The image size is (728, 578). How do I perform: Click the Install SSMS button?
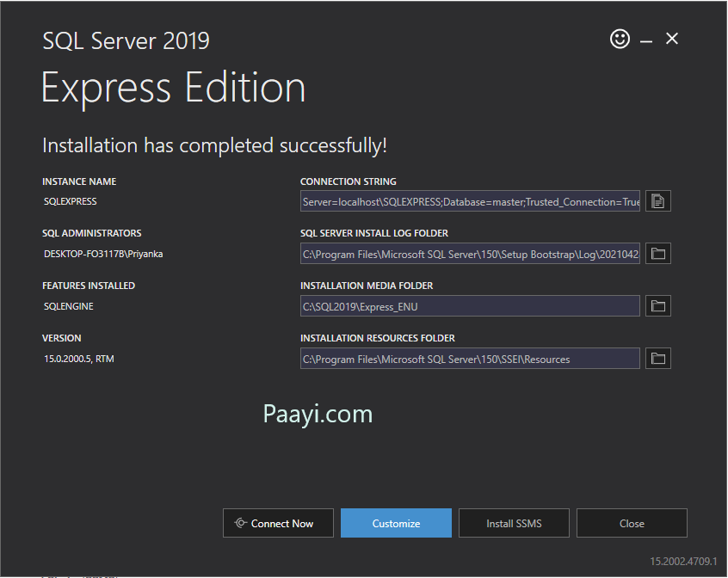click(x=514, y=523)
